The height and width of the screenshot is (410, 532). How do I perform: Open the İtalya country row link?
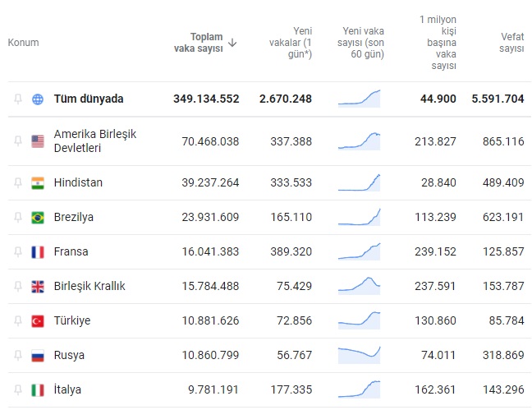(x=67, y=389)
